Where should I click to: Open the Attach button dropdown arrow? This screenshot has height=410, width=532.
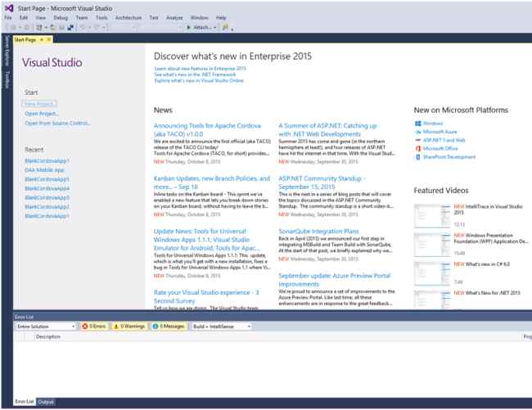click(214, 28)
